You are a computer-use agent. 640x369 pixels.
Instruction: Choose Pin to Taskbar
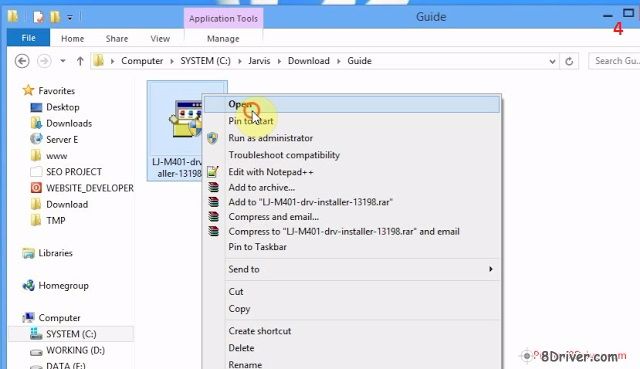pos(351,247)
